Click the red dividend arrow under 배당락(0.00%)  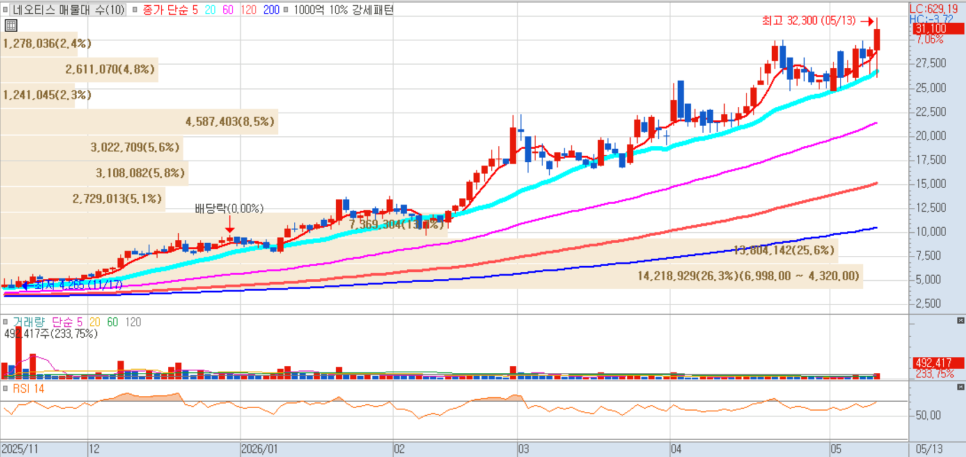(x=230, y=223)
